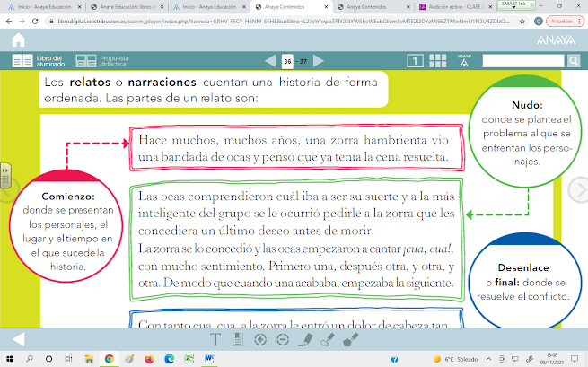Screen dimensions: 588x367
Task: Bookmark this page with the star
Action: (522, 22)
